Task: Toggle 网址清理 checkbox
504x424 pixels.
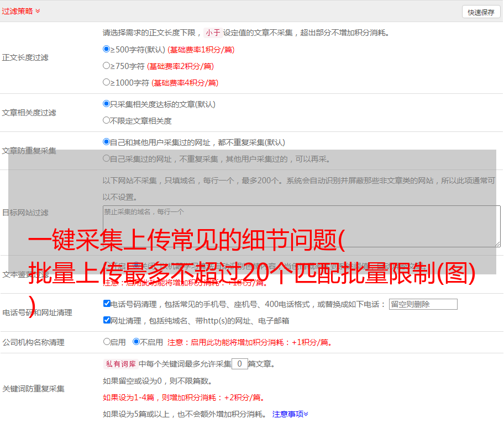Action: [107, 320]
